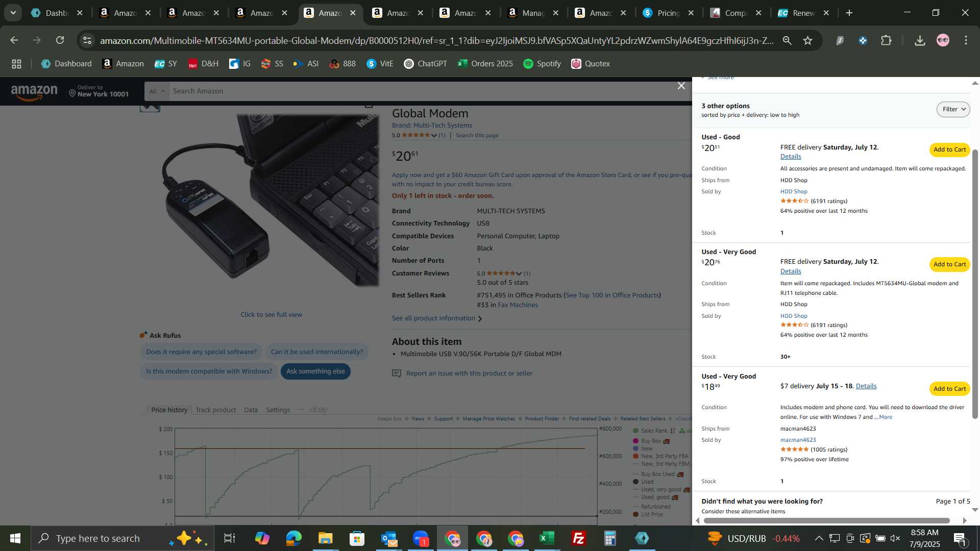Viewport: 980px width, 551px height.
Task: Close the other sellers offers panel
Action: coord(681,86)
